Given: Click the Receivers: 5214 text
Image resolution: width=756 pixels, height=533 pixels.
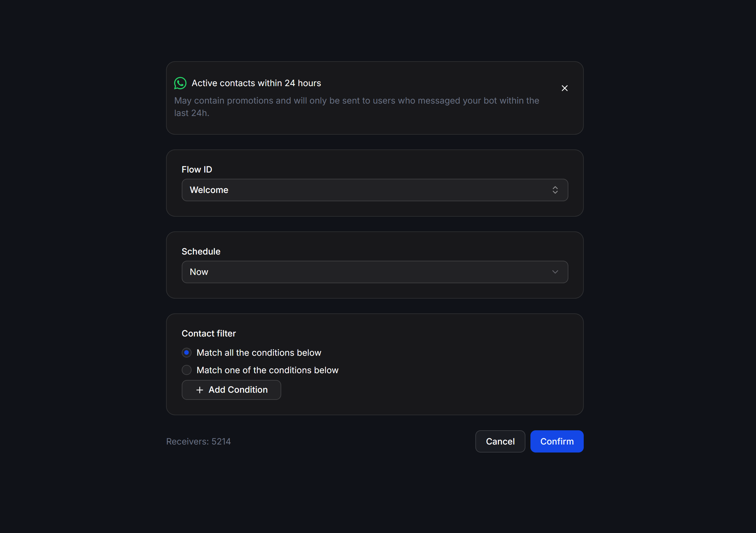Looking at the screenshot, I should (198, 442).
